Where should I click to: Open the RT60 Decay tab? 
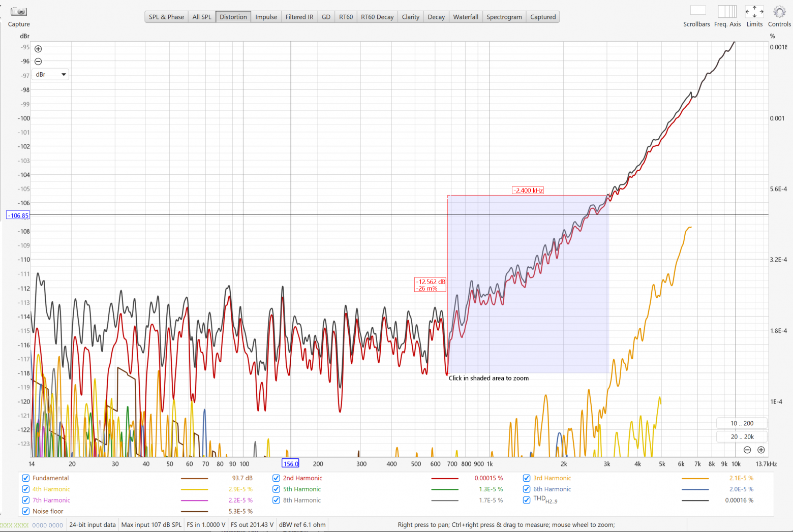(377, 17)
